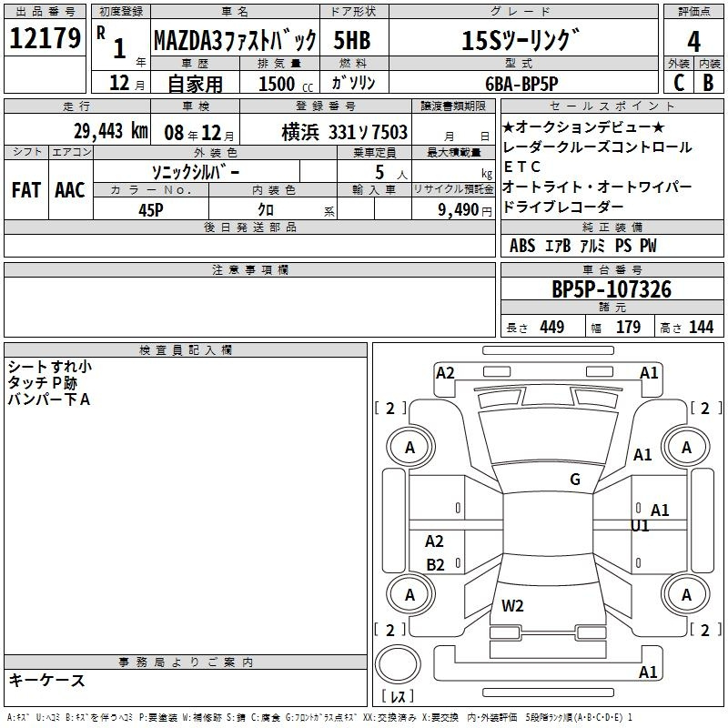The width and height of the screenshot is (728, 728).
Task: Select the car name MAZDA3ファストバック
Action: tap(235, 40)
